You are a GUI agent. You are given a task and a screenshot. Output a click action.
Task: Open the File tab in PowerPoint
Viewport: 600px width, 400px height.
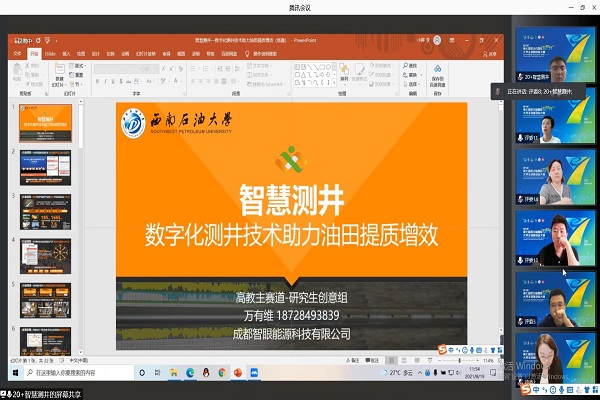tap(17, 52)
